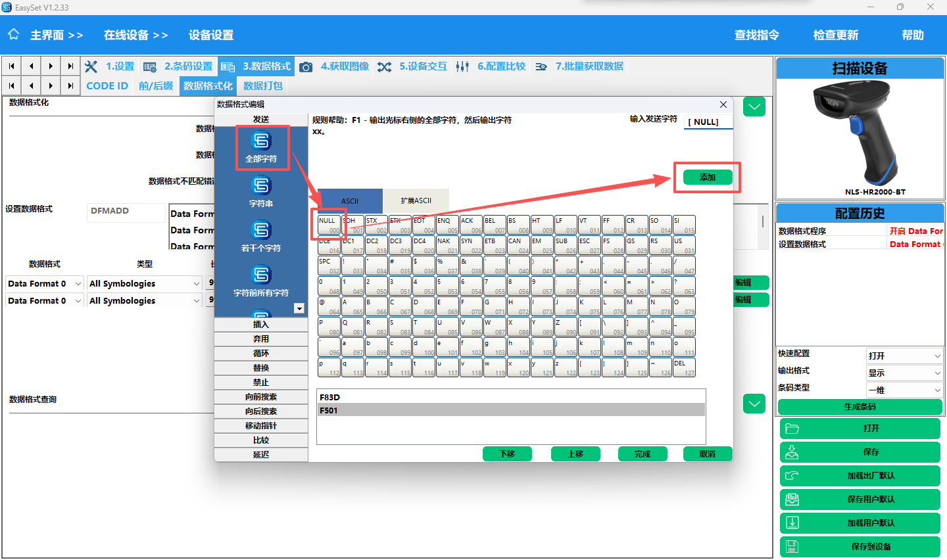The height and width of the screenshot is (560, 947).
Task: Click the 输入发送字符 input field
Action: coord(708,122)
